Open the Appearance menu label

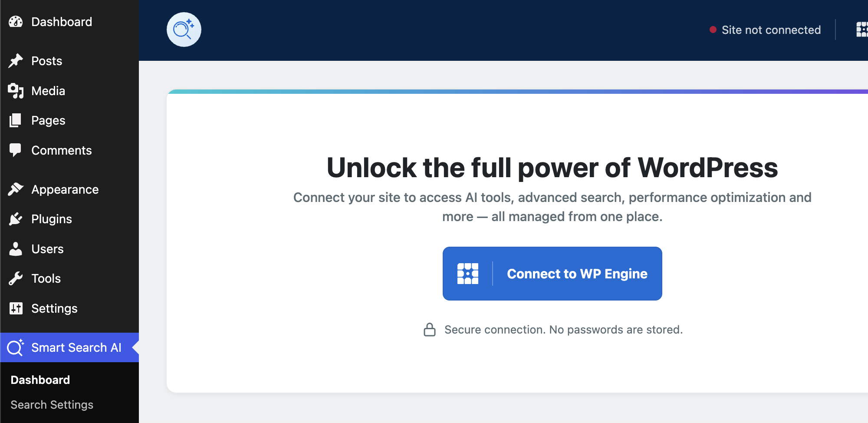(65, 189)
